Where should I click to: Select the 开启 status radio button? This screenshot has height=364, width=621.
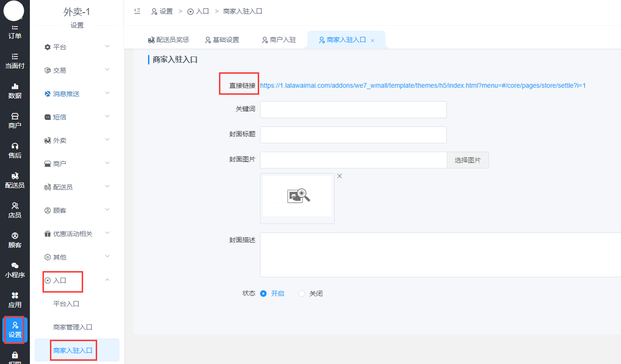point(263,294)
